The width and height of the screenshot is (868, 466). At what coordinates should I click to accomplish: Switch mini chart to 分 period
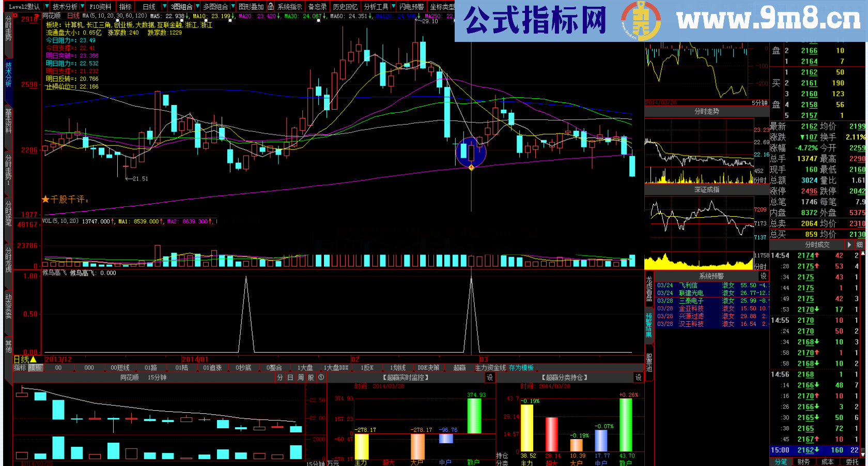click(280, 378)
